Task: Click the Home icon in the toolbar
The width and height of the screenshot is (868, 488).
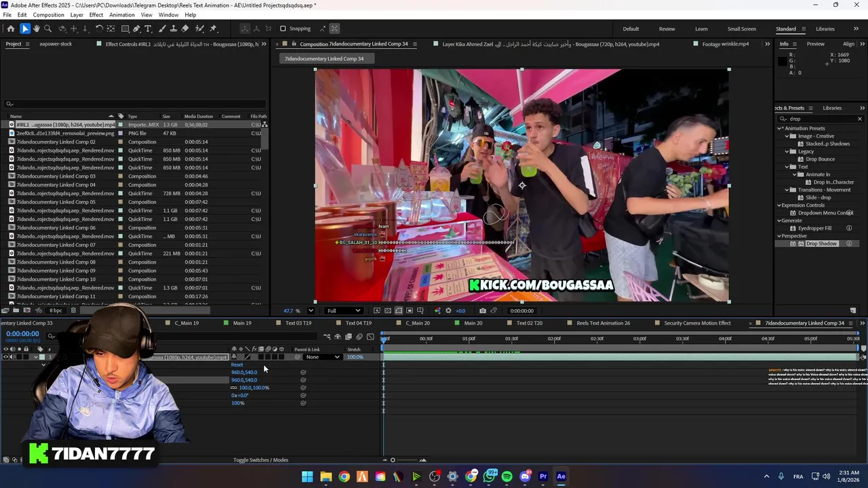Action: 11,28
